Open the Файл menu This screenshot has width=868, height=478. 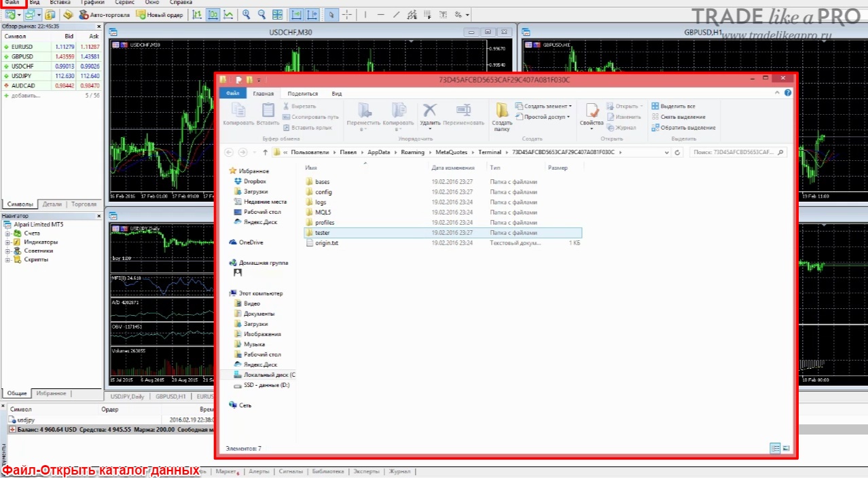pos(12,3)
